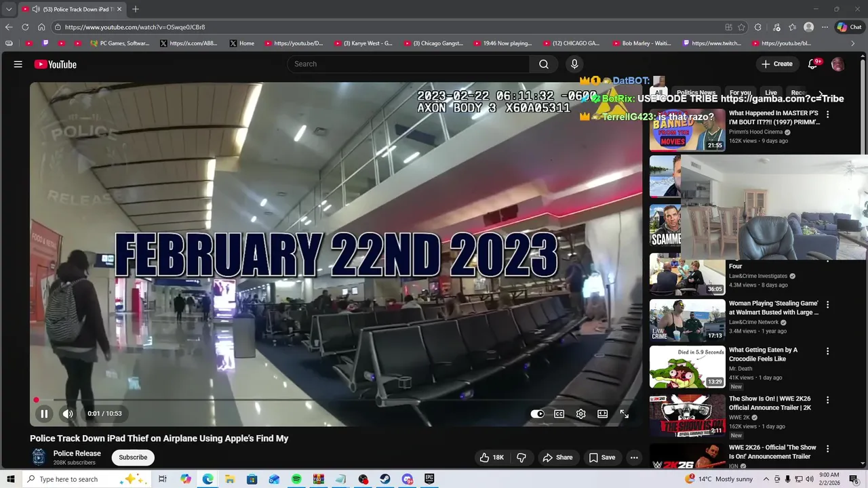Select the Politics News filter chip
The height and width of the screenshot is (488, 868).
696,93
